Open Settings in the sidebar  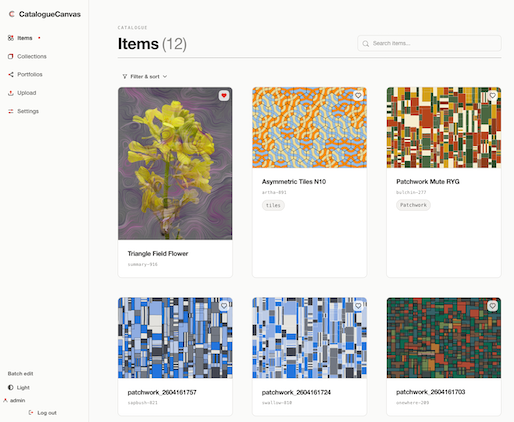[x=23, y=111]
